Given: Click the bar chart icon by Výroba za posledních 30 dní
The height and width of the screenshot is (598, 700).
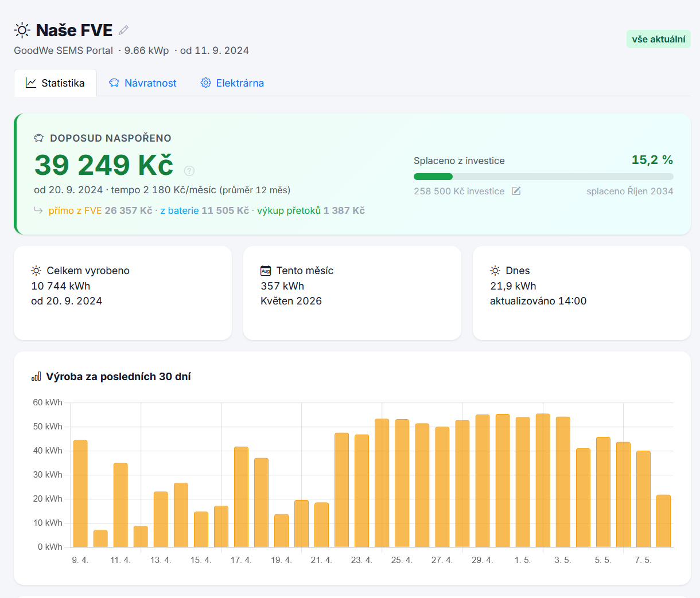Looking at the screenshot, I should pos(36,377).
